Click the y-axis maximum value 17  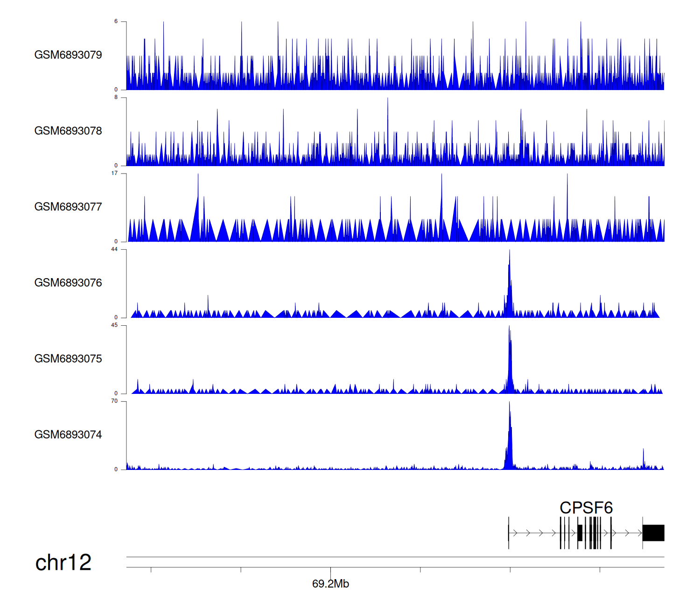[x=114, y=174]
